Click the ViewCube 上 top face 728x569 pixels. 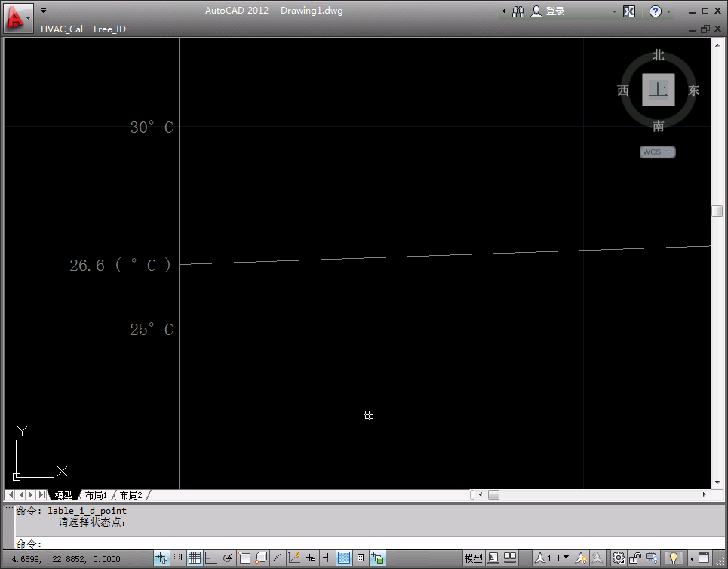click(659, 89)
